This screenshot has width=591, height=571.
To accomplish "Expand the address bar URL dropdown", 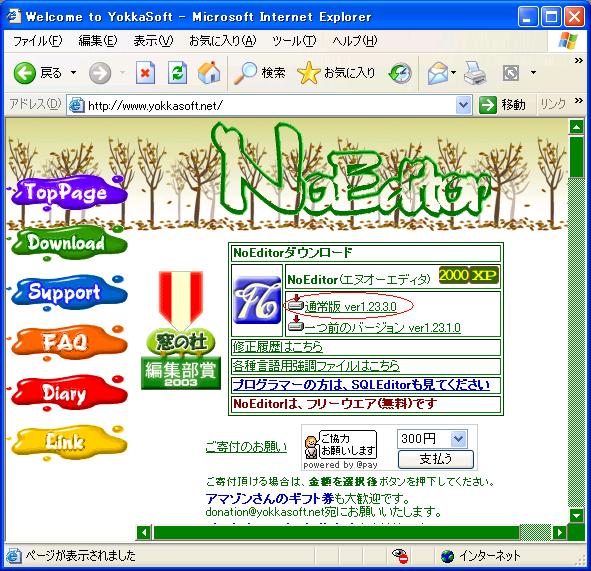I will point(463,105).
